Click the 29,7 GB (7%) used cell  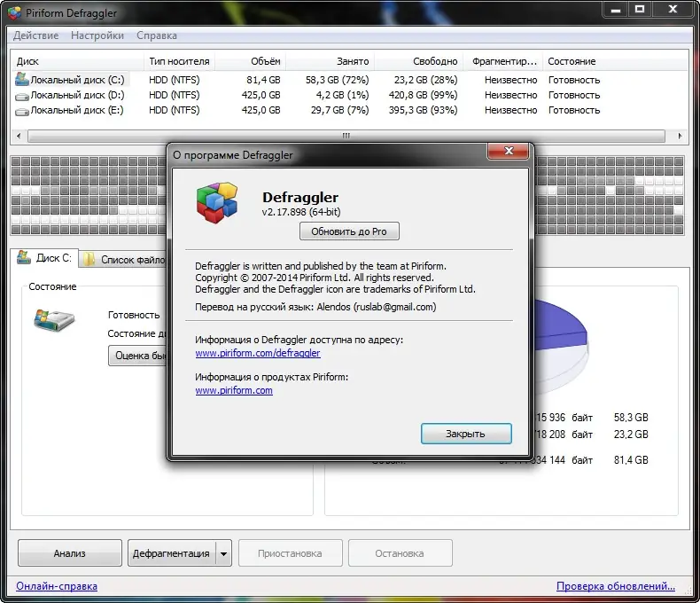(x=339, y=110)
